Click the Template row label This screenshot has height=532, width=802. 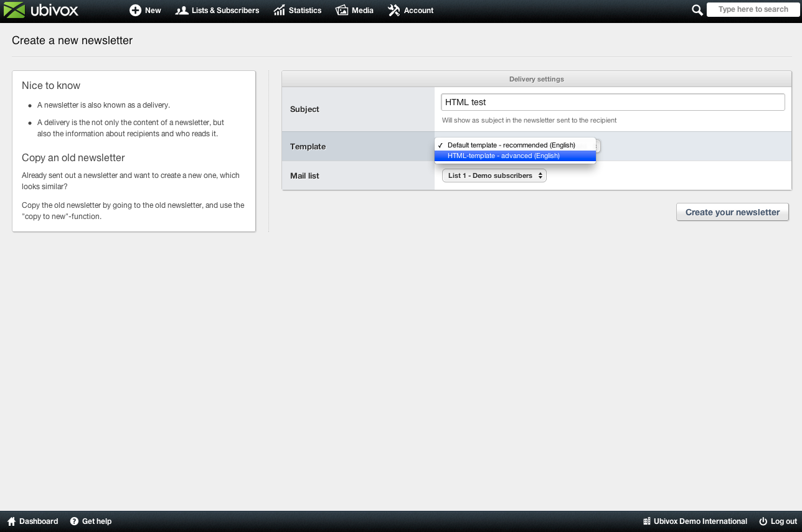(308, 147)
